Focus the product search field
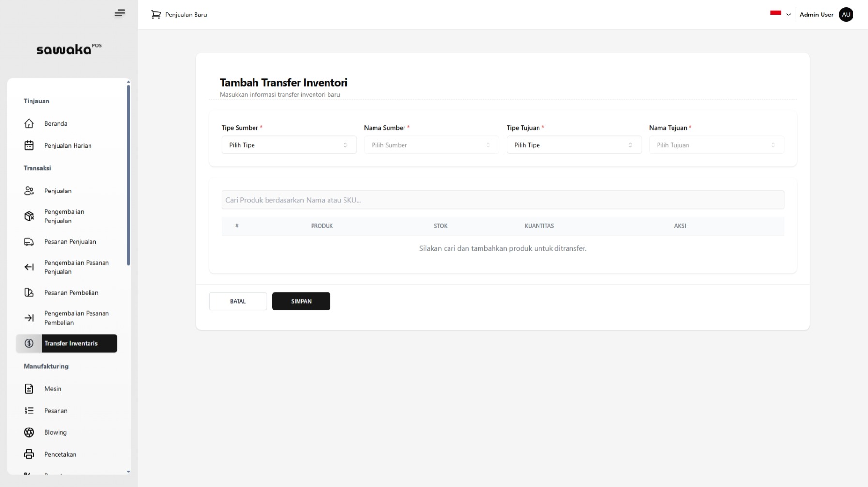This screenshot has height=487, width=868. (502, 200)
